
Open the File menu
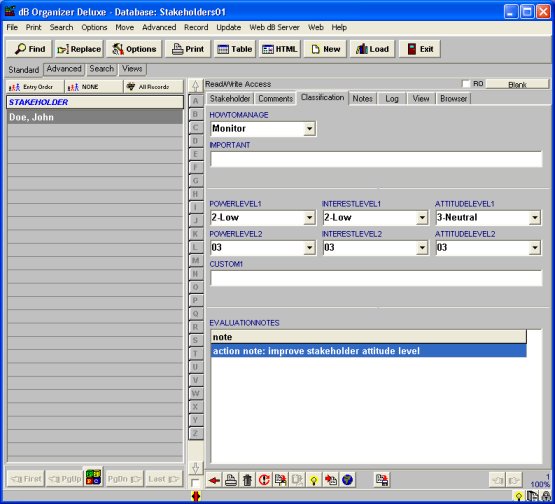point(12,27)
